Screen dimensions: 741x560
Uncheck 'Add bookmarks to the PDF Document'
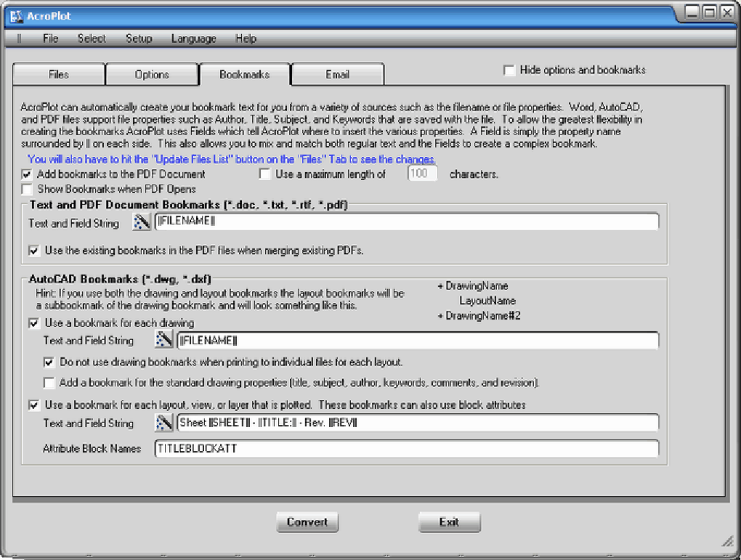pos(27,174)
